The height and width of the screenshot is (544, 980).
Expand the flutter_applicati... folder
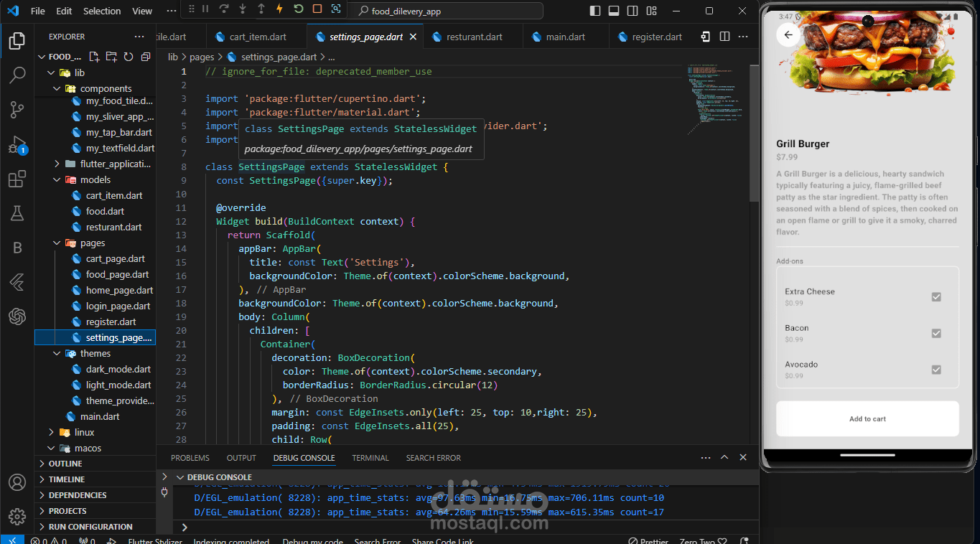(57, 164)
